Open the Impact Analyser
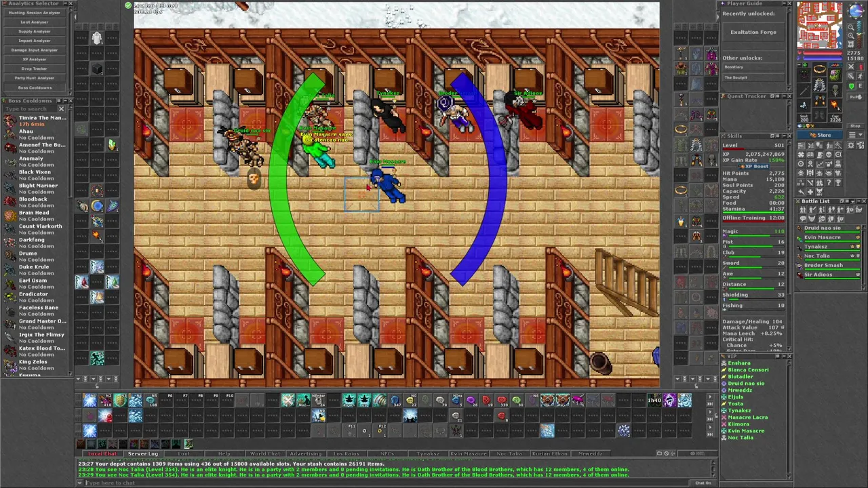This screenshot has width=868, height=488. coord(35,41)
